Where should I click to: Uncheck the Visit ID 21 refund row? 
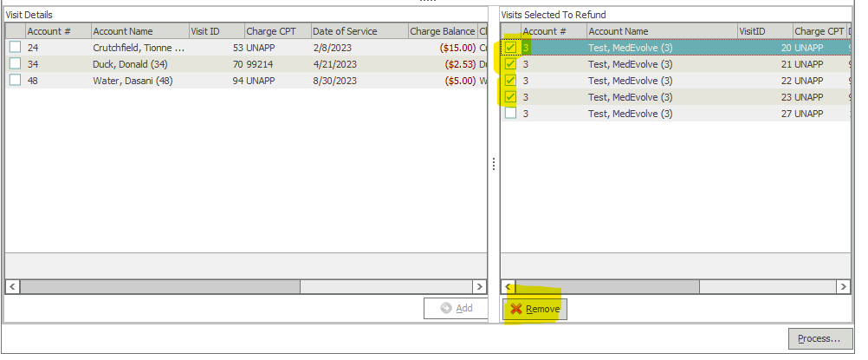511,64
